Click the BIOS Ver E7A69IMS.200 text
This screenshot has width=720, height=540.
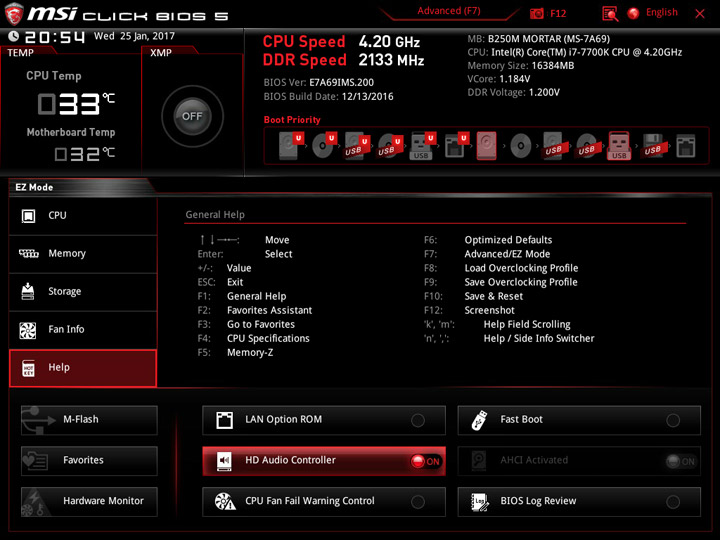[x=319, y=83]
